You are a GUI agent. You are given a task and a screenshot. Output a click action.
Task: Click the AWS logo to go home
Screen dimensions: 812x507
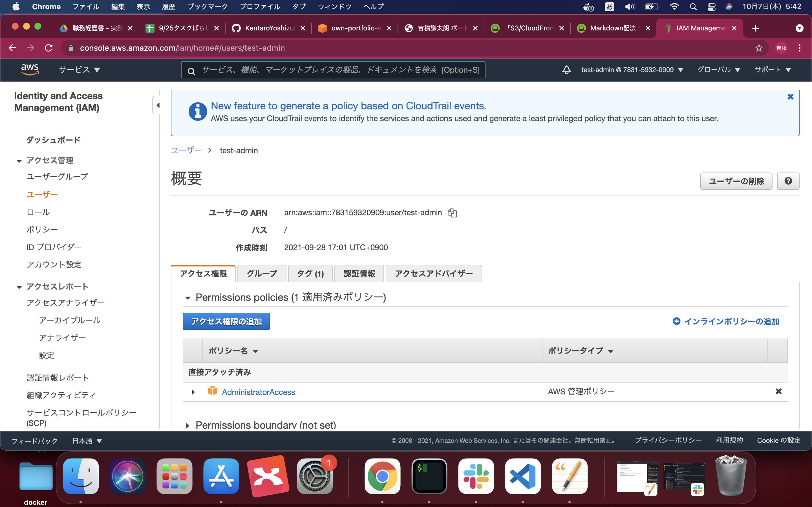point(30,69)
